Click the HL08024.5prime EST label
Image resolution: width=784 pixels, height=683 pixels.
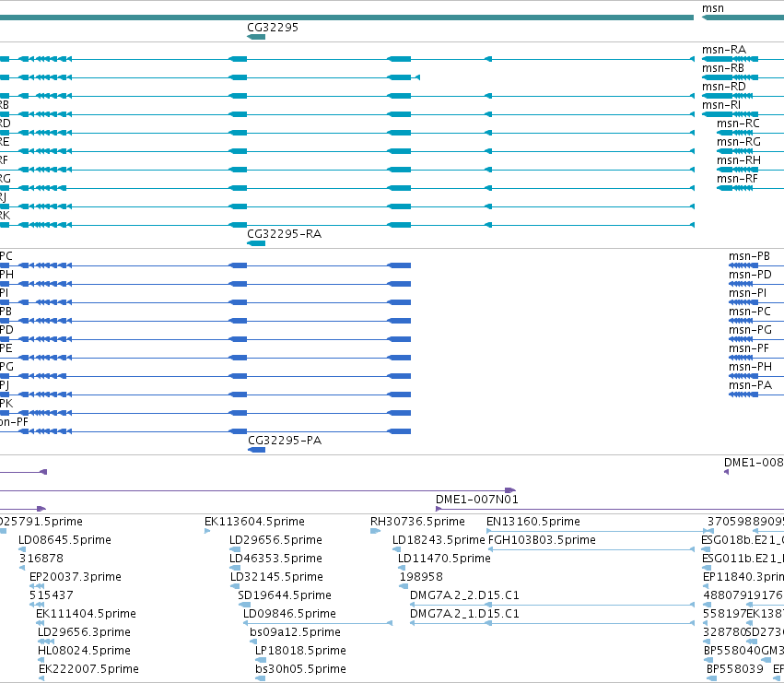click(84, 651)
